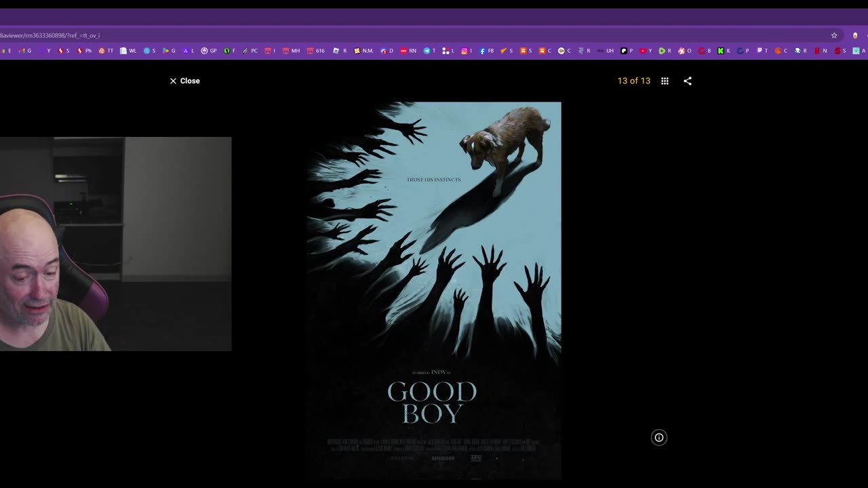Open the Telegram 'T' bookmark
868x488 pixels.
click(x=430, y=51)
